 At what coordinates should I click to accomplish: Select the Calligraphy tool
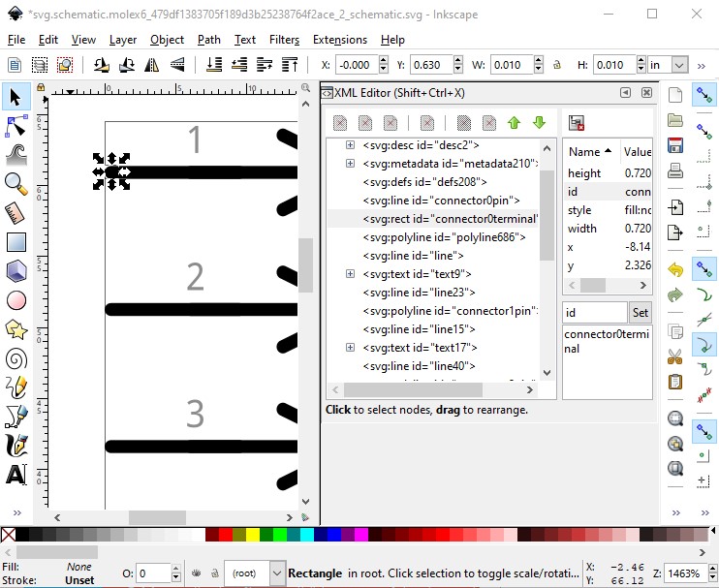tap(16, 446)
